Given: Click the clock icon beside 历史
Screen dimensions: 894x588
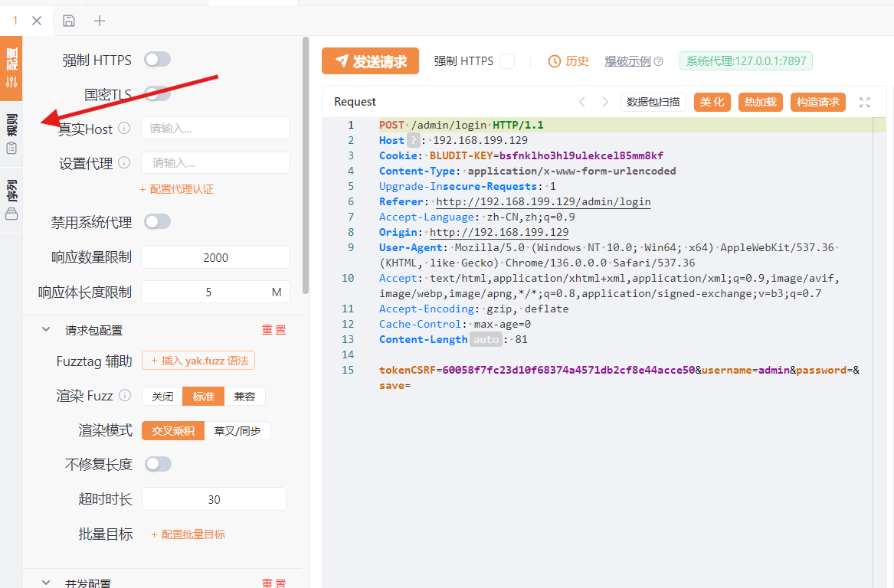Looking at the screenshot, I should (554, 61).
